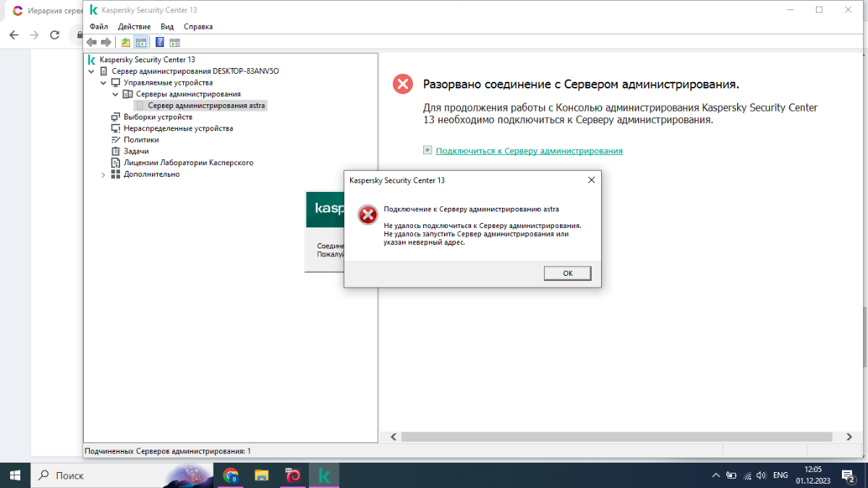868x488 pixels.
Task: Click the Back arrow in Kaspersky toolbar
Action: (x=91, y=42)
